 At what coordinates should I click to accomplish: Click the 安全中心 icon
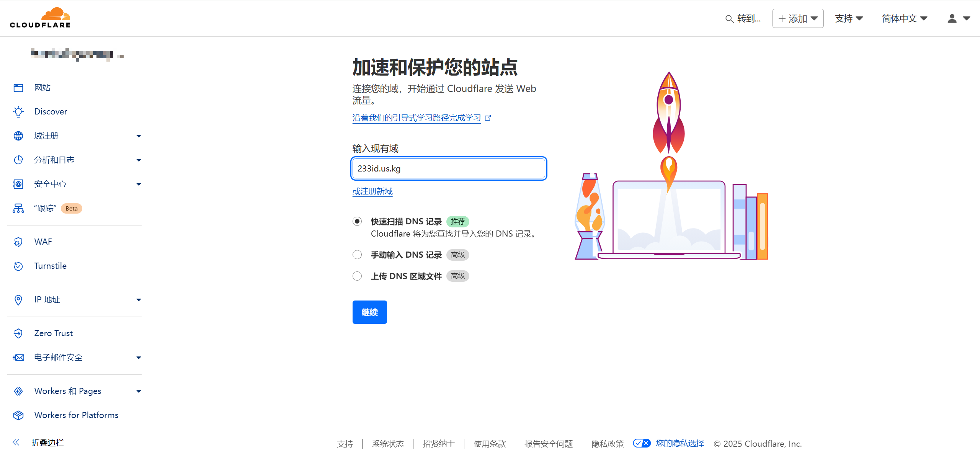pos(18,184)
